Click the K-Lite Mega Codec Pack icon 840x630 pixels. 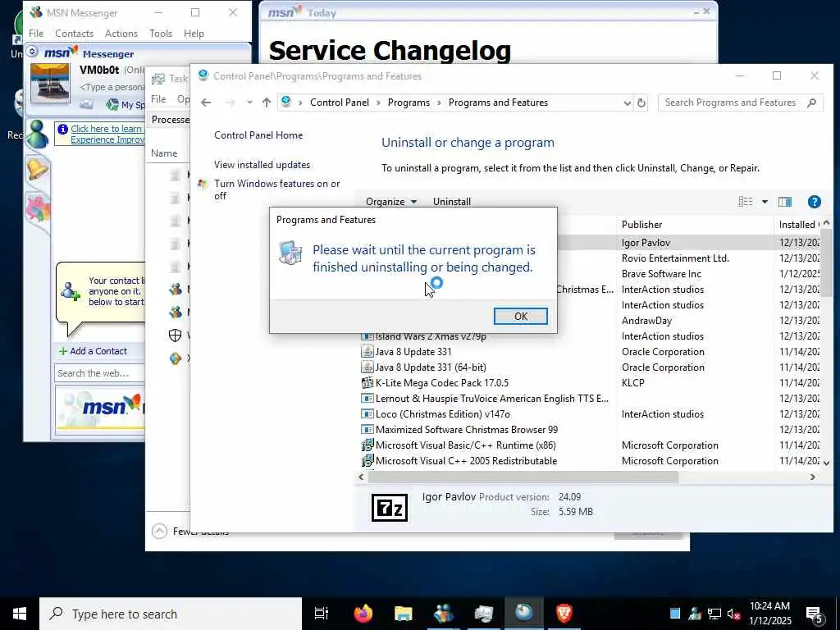pos(367,383)
